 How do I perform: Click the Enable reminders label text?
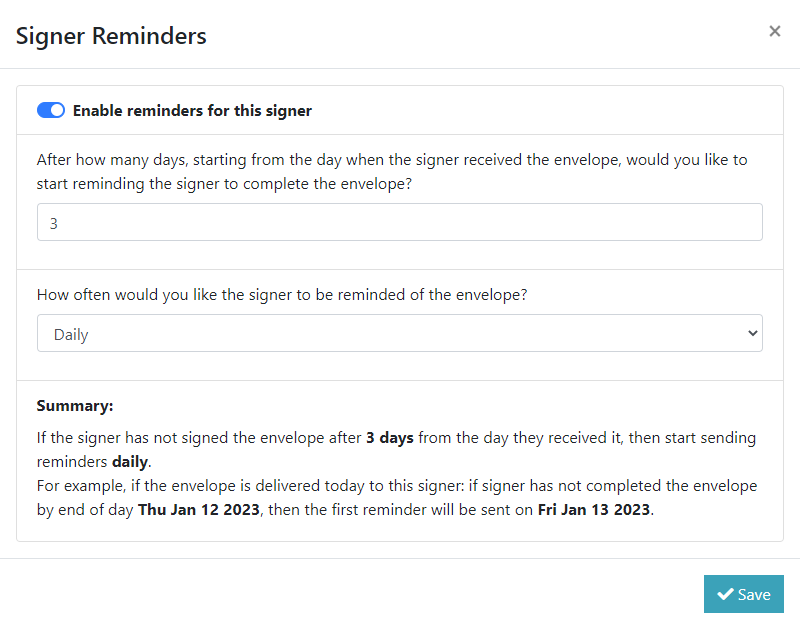click(192, 110)
